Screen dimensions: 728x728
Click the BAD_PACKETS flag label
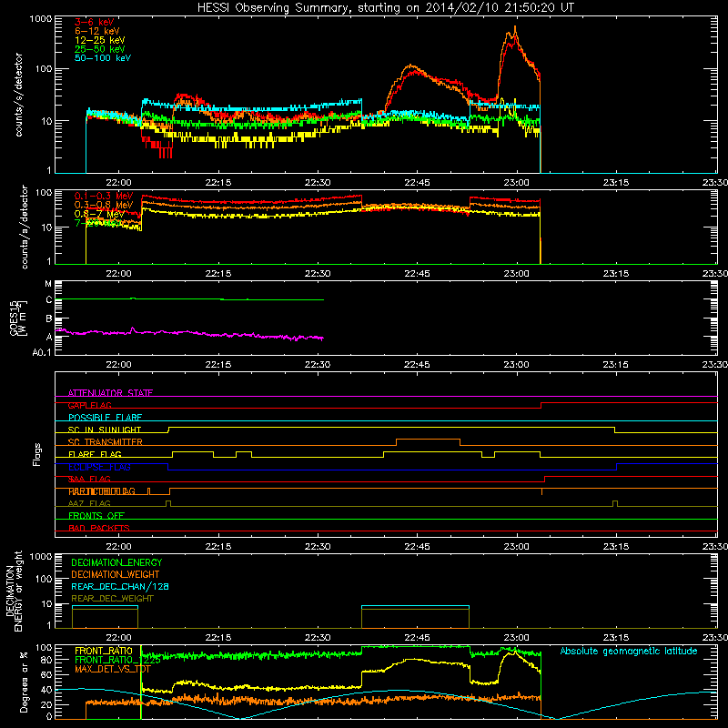pyautogui.click(x=99, y=529)
